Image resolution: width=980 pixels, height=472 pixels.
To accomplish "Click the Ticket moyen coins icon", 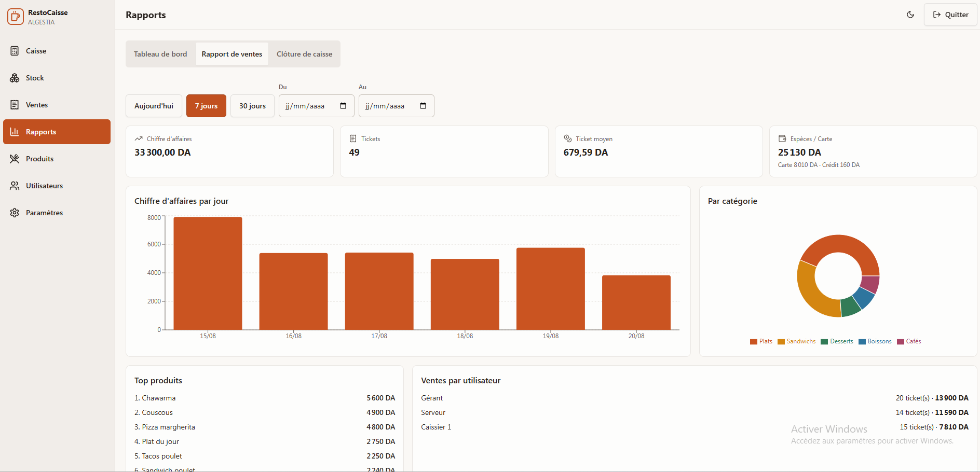I will [568, 138].
